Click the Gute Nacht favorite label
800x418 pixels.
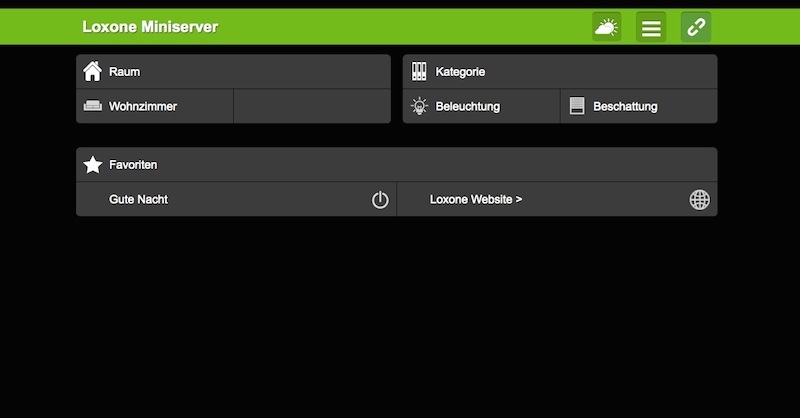pyautogui.click(x=139, y=200)
